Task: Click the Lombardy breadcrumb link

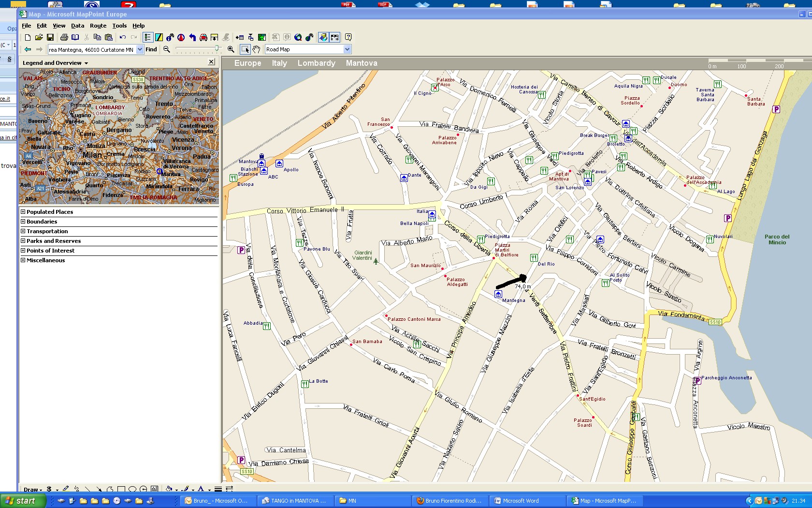Action: click(316, 63)
